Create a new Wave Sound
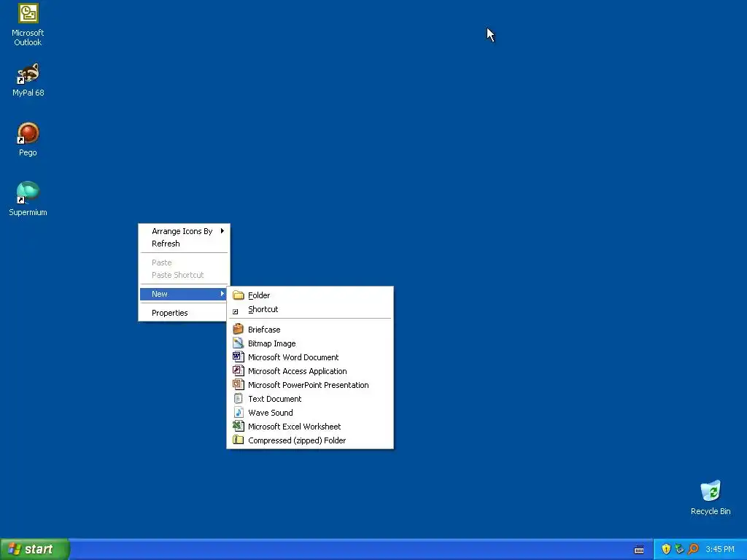 coord(310,413)
